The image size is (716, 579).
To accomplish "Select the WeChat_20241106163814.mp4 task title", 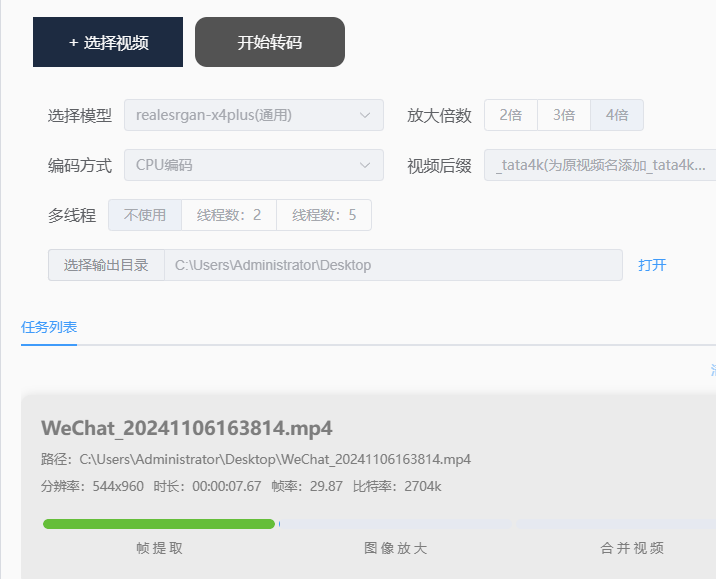I will click(187, 428).
